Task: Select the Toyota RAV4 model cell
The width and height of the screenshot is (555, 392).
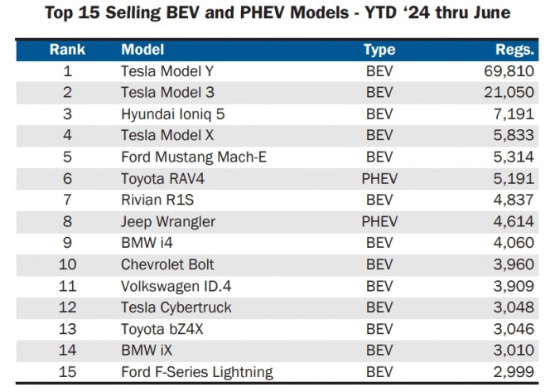Action: coord(157,178)
